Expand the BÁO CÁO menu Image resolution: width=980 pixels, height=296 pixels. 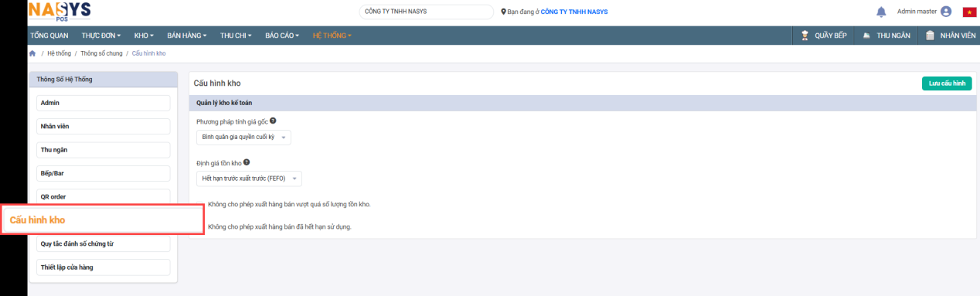pyautogui.click(x=283, y=36)
